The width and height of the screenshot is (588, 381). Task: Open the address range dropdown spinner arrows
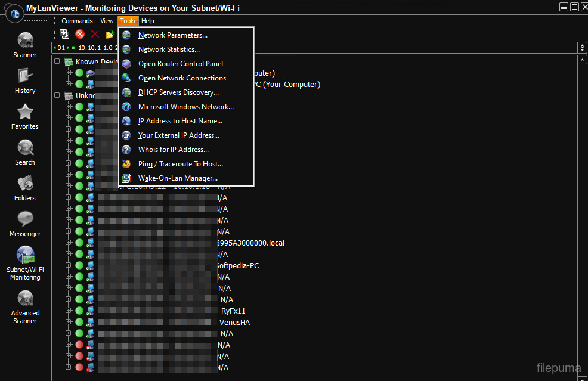pyautogui.click(x=582, y=48)
